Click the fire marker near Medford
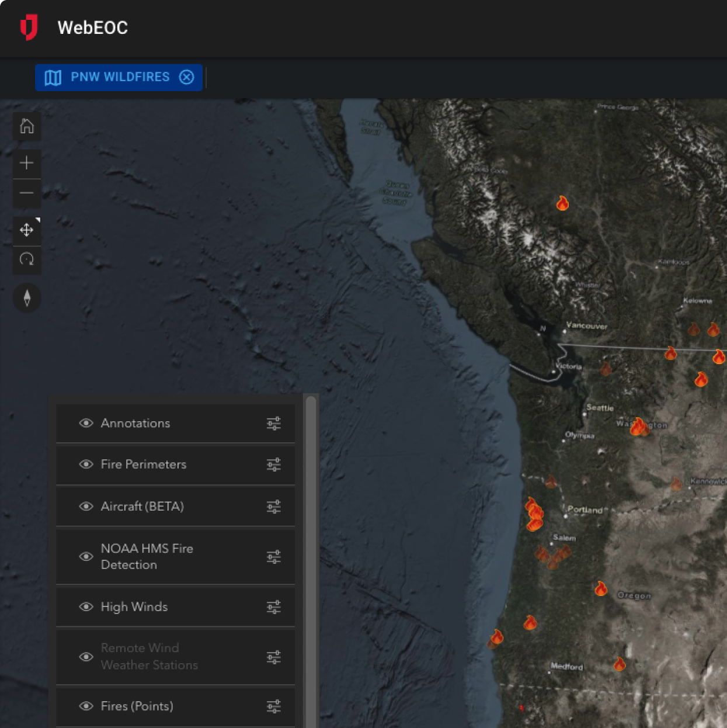Image resolution: width=727 pixels, height=728 pixels. pyautogui.click(x=619, y=664)
